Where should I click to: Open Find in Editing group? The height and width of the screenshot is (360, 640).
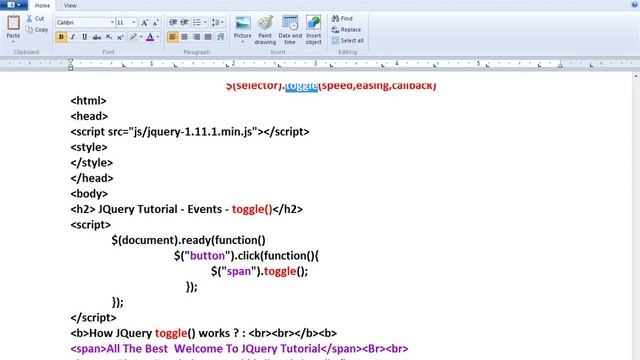(342, 18)
